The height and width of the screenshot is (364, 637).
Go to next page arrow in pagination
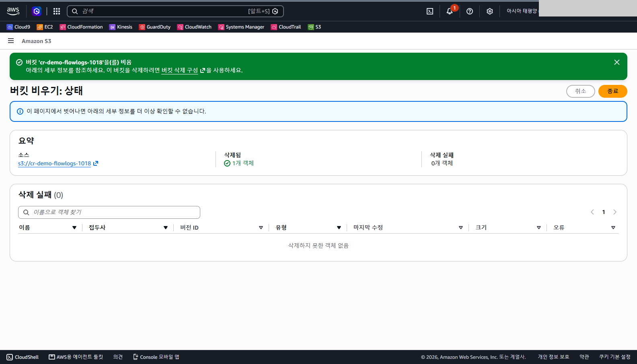pos(615,212)
